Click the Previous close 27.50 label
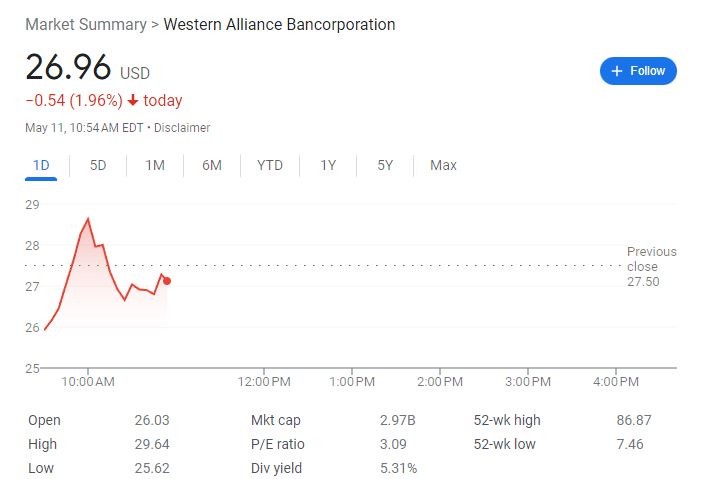This screenshot has height=479, width=707. [651, 266]
